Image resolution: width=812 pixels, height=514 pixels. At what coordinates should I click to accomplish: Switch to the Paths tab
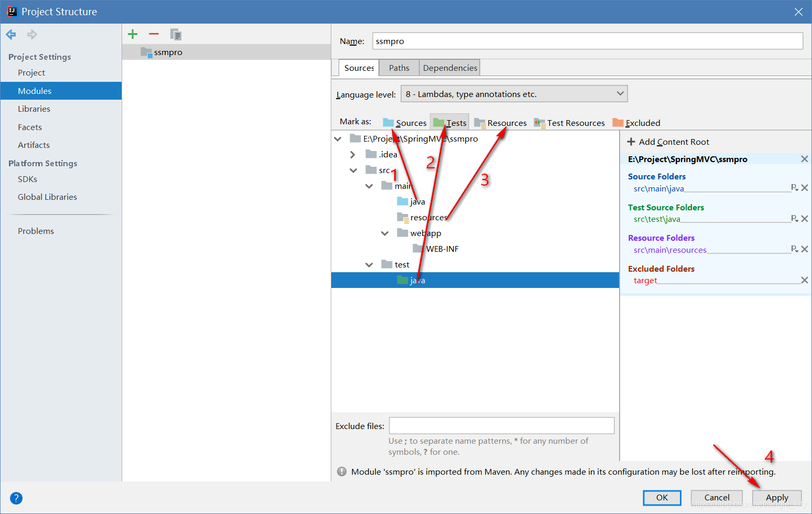(x=399, y=68)
